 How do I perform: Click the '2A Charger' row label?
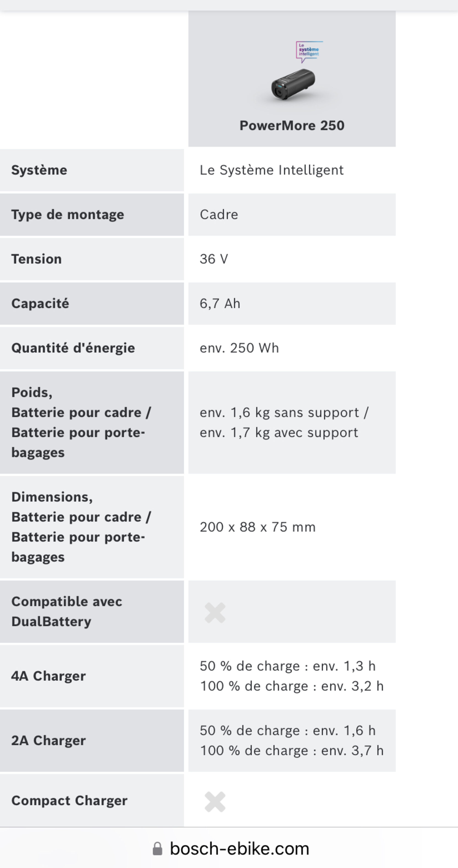point(49,740)
